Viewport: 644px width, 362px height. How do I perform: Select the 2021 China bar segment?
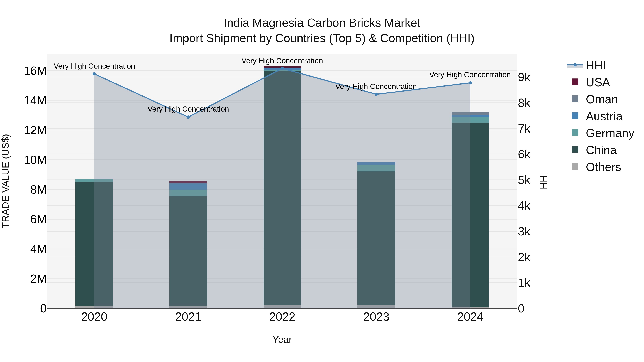pyautogui.click(x=188, y=251)
